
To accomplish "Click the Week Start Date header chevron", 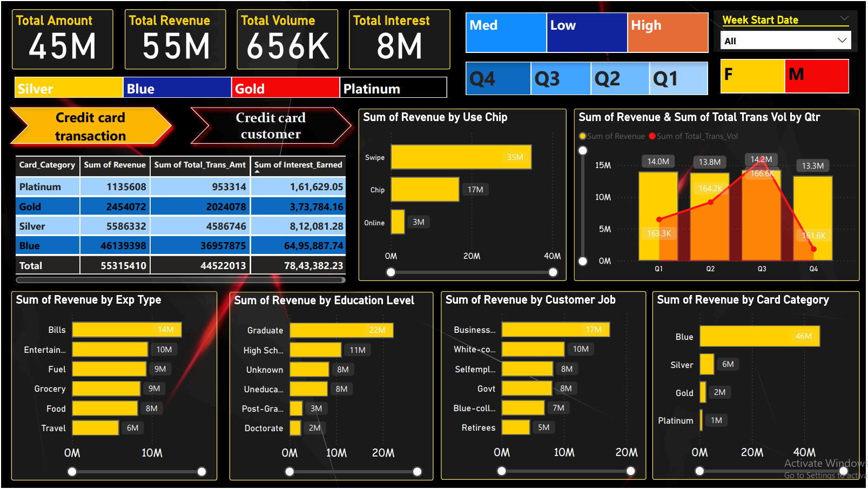I will 844,19.
